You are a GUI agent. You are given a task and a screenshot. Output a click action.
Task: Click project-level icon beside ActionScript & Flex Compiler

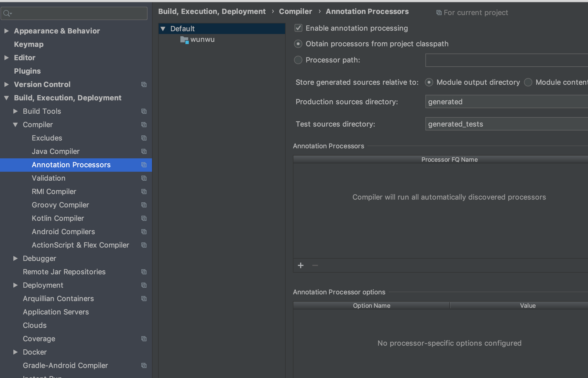tap(144, 245)
